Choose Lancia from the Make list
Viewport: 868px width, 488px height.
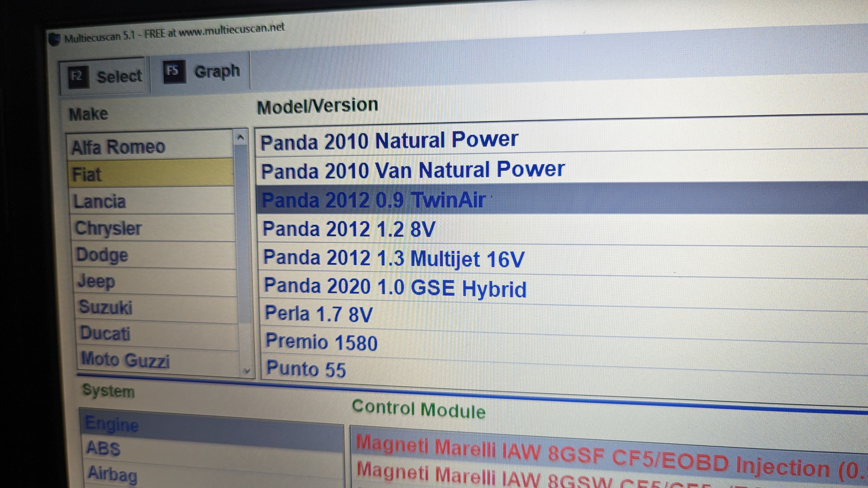coord(152,201)
